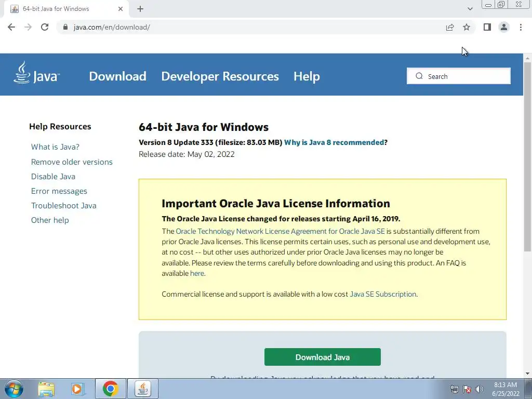Reload the java.com download page

pos(45,27)
